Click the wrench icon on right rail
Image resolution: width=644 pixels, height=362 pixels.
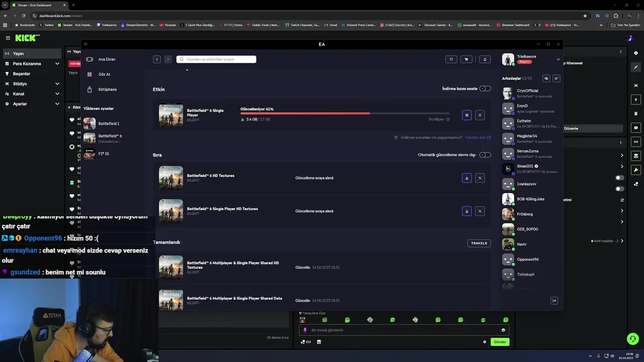point(636,170)
